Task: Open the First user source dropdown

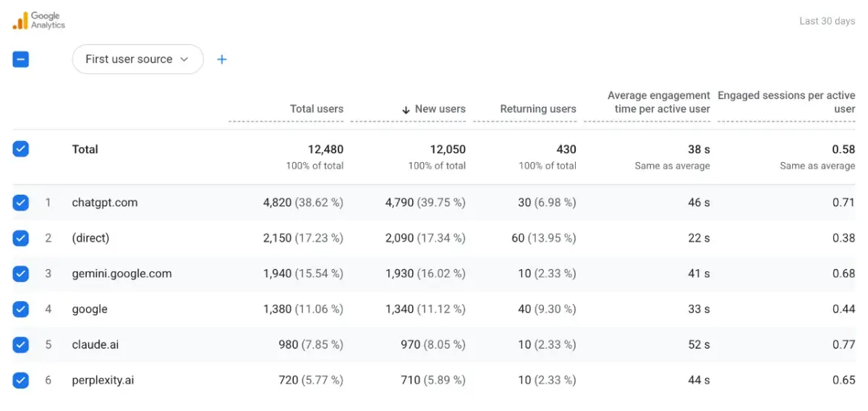Action: [137, 59]
